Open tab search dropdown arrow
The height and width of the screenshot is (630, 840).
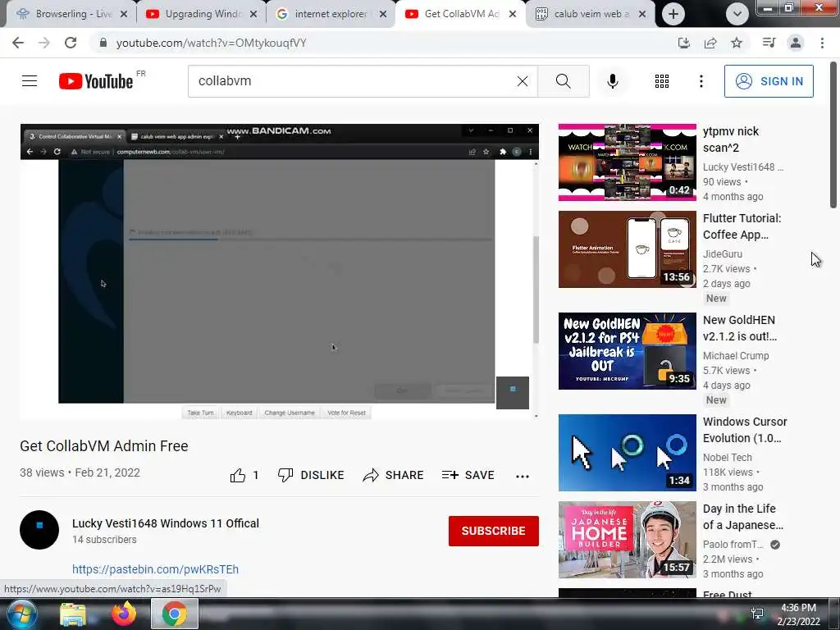pyautogui.click(x=737, y=14)
